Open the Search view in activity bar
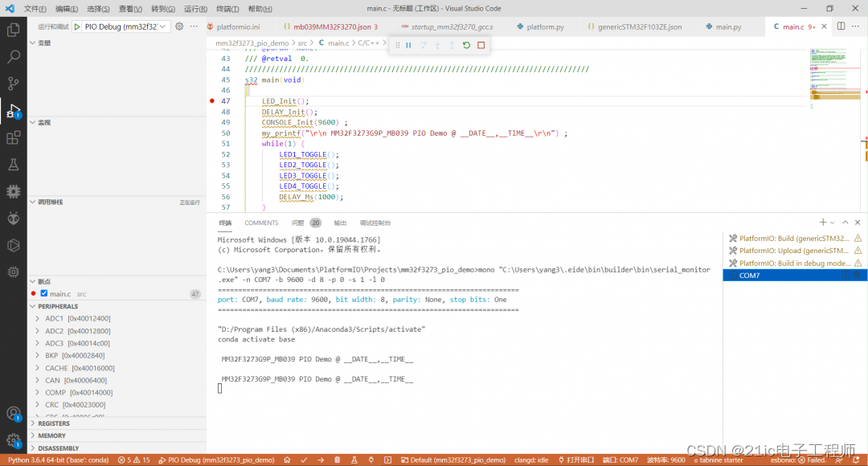Screen dimensions: 868x466 tap(14, 56)
